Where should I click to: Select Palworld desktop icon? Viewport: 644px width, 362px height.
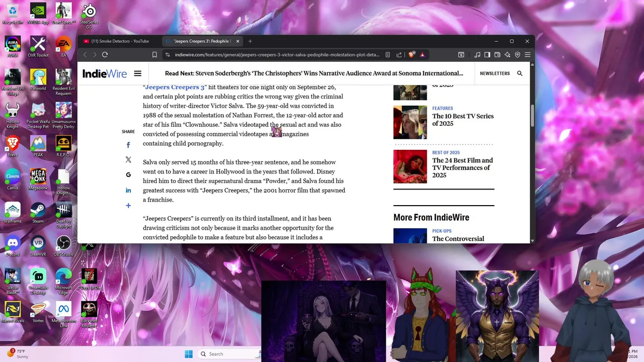pyautogui.click(x=38, y=80)
